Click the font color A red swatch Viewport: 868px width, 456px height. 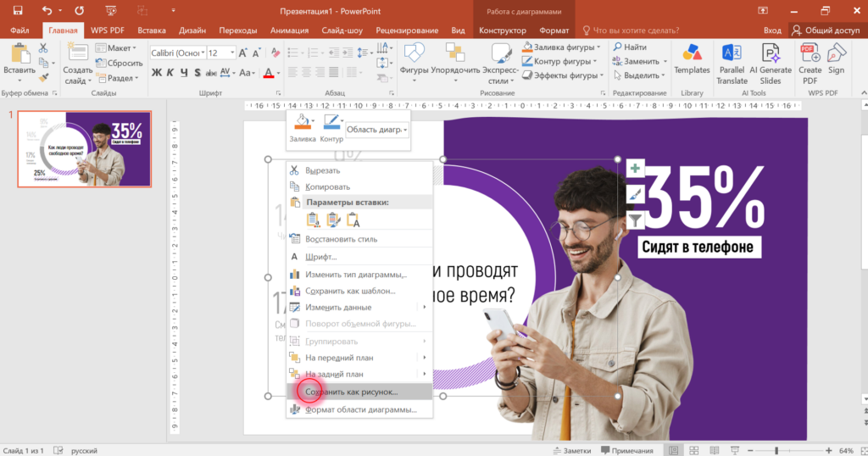pyautogui.click(x=269, y=73)
